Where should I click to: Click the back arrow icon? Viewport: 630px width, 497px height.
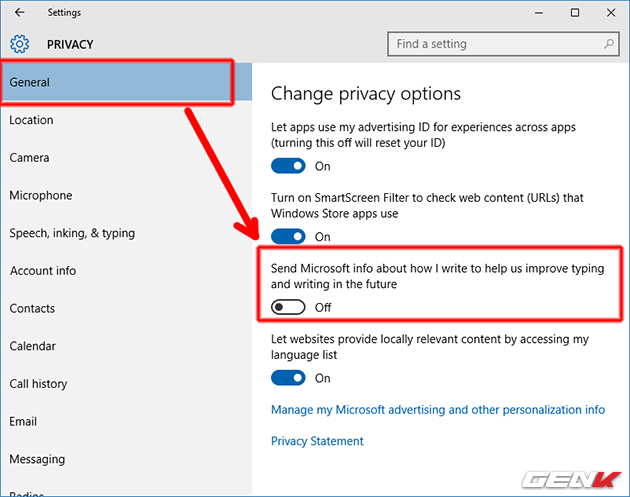(20, 13)
